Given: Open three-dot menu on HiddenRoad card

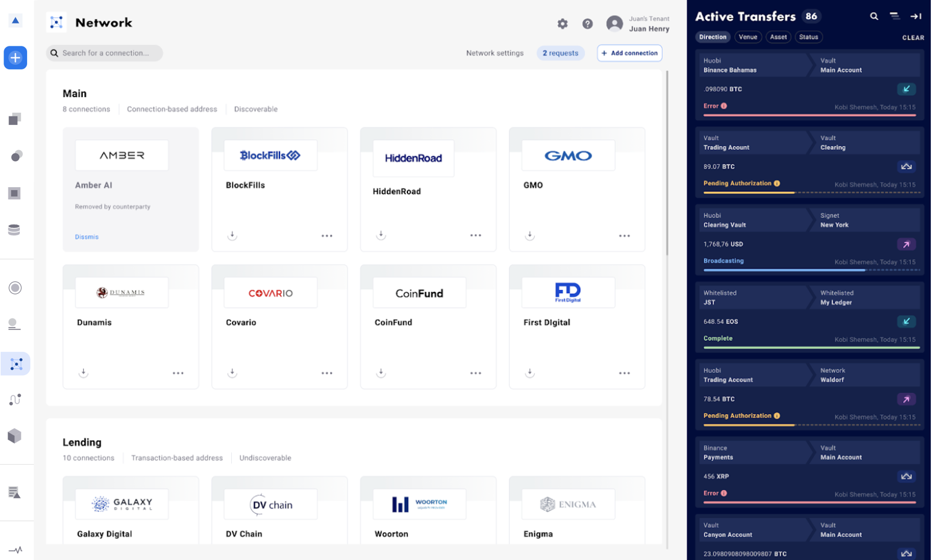Looking at the screenshot, I should click(476, 235).
